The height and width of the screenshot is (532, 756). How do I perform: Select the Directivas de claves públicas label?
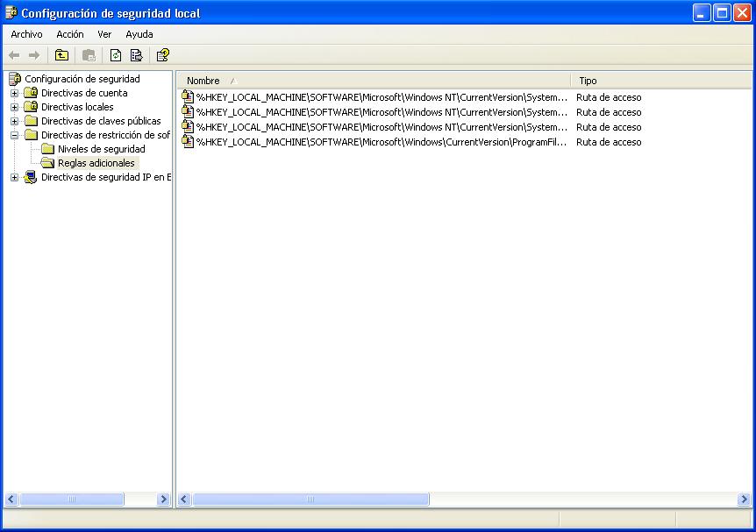tap(101, 120)
